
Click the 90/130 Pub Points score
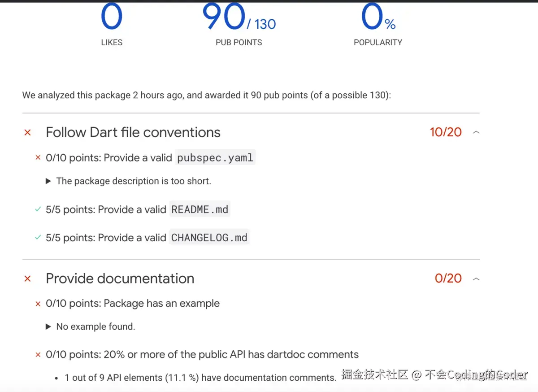[x=239, y=18]
